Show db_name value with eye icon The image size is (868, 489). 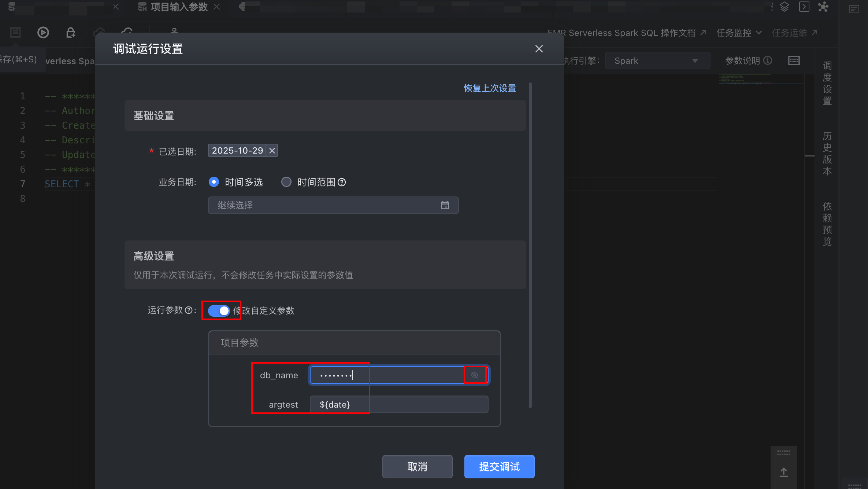[x=475, y=375]
